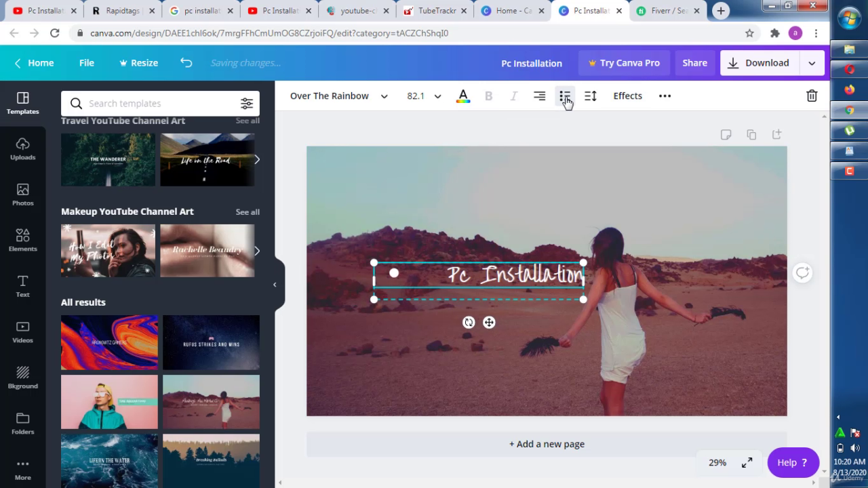Click the Undo arrow icon
Viewport: 868px width, 488px height.
pos(186,62)
